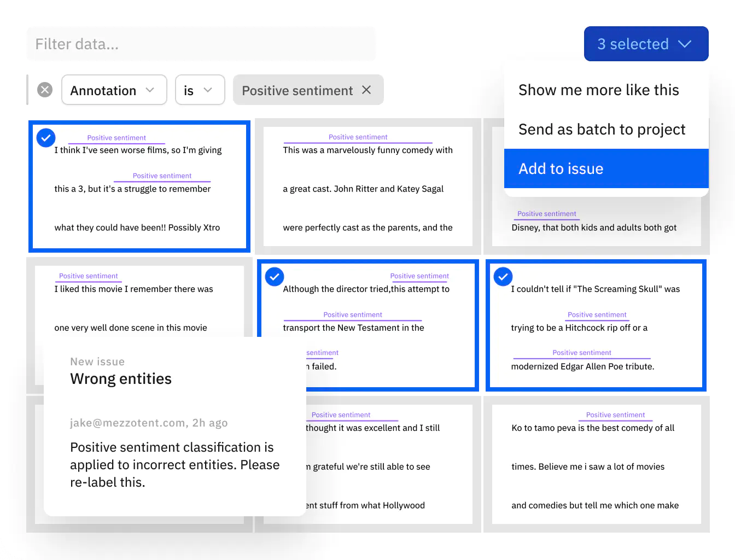The image size is (735, 560).
Task: Uncheck the 'Although the director tried' card
Action: (275, 277)
